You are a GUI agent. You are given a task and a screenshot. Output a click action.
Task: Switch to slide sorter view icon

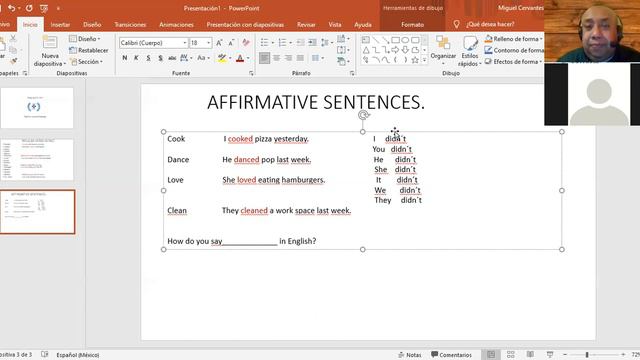pos(510,354)
